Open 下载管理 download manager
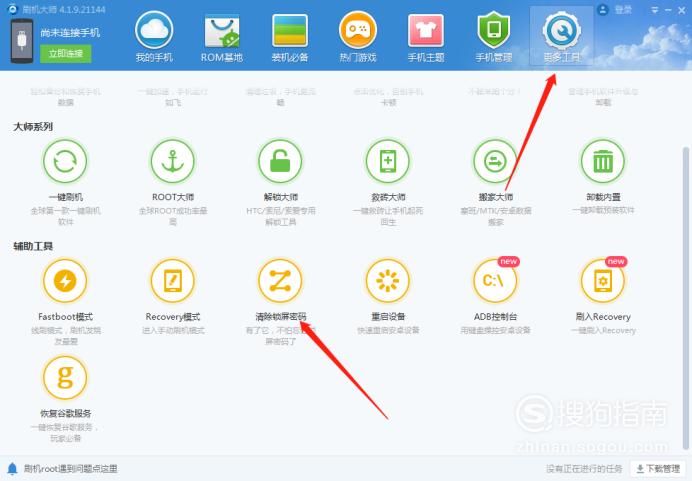This screenshot has width=692, height=481. pyautogui.click(x=658, y=468)
